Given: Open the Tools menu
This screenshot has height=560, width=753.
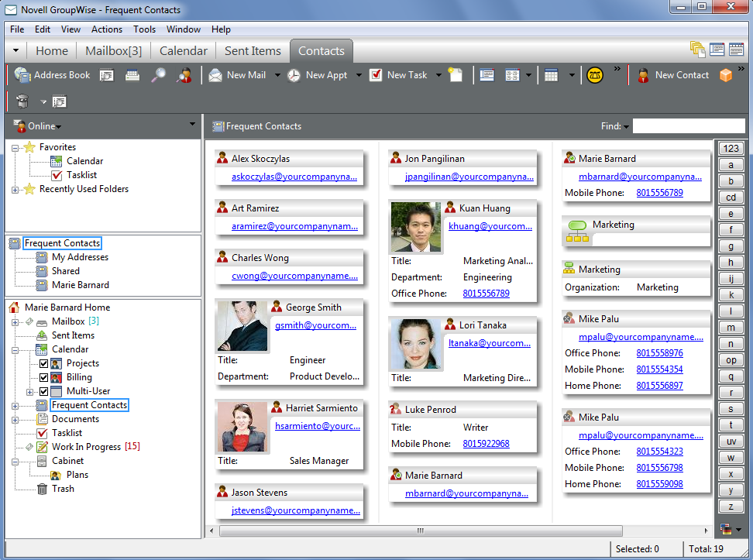Looking at the screenshot, I should click(144, 29).
